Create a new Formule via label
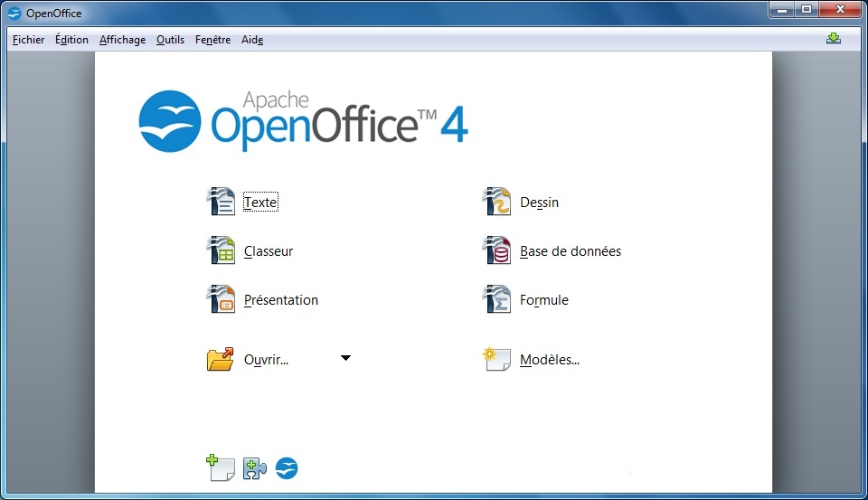Image resolution: width=868 pixels, height=500 pixels. point(543,300)
